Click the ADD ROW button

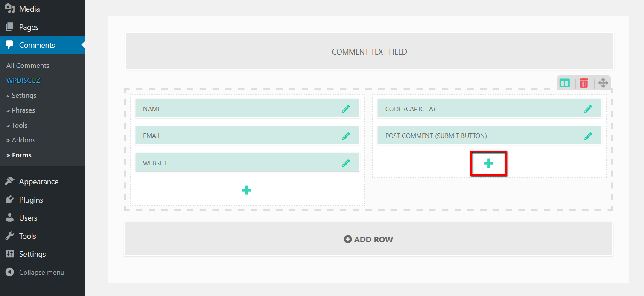coord(369,239)
